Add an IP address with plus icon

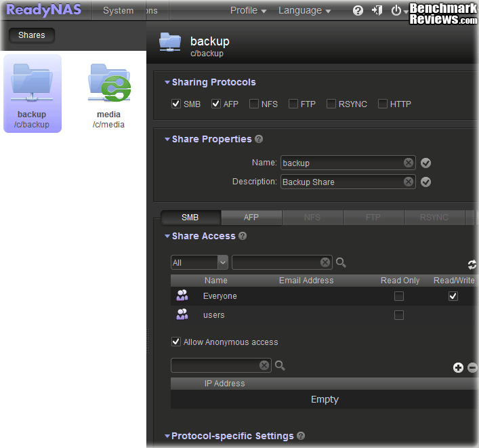[458, 367]
